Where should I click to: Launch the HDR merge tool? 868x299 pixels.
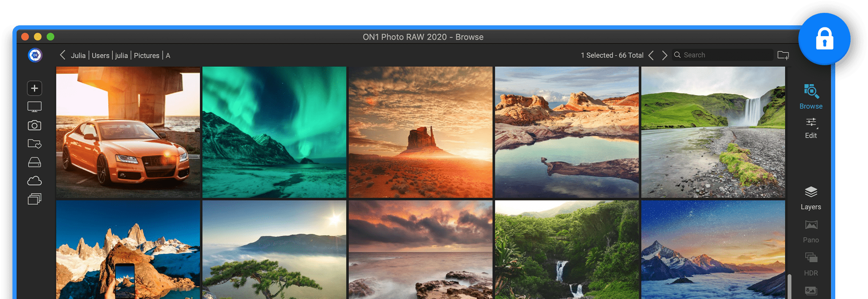pos(811,264)
